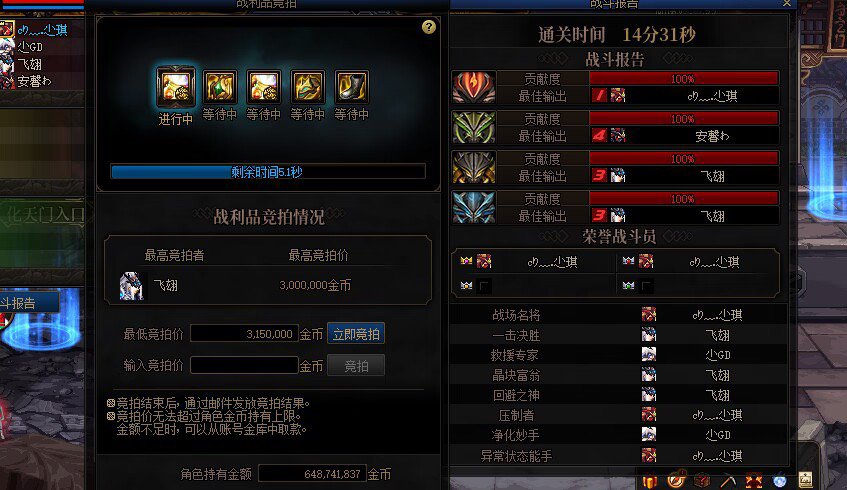This screenshot has height=490, width=847.
Task: Click the yellow question mark help icon
Action: coord(428,27)
